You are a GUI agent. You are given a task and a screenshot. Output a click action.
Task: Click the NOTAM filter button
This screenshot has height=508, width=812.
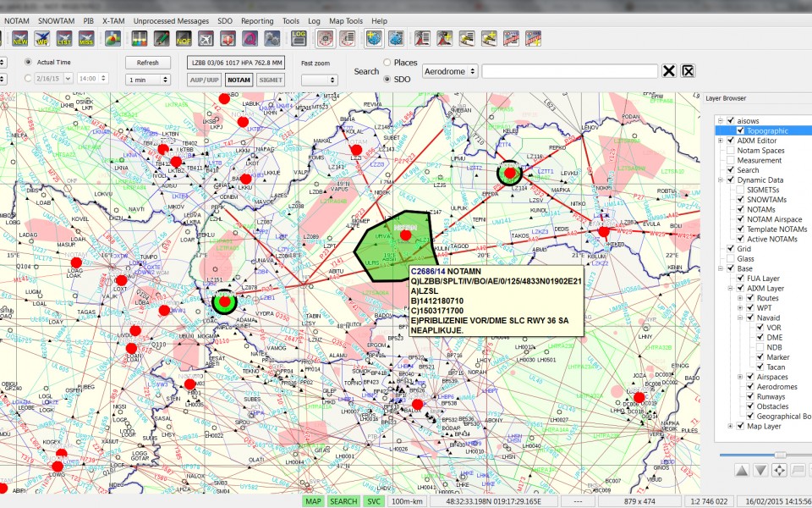coord(239,80)
